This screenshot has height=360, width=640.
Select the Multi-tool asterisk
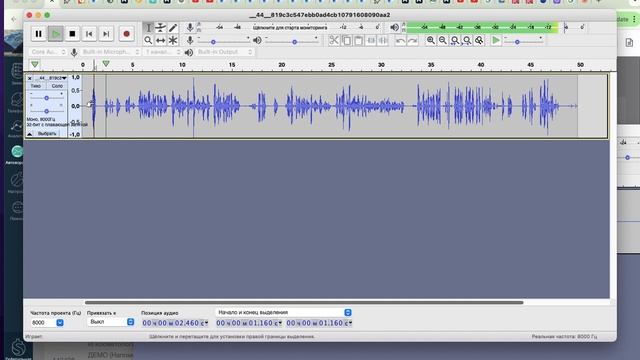pyautogui.click(x=173, y=40)
